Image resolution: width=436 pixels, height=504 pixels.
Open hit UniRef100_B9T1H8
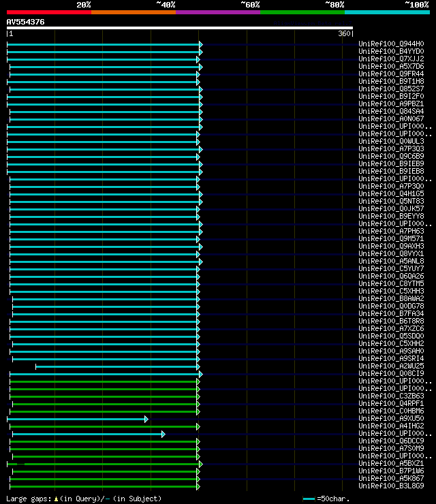click(391, 81)
